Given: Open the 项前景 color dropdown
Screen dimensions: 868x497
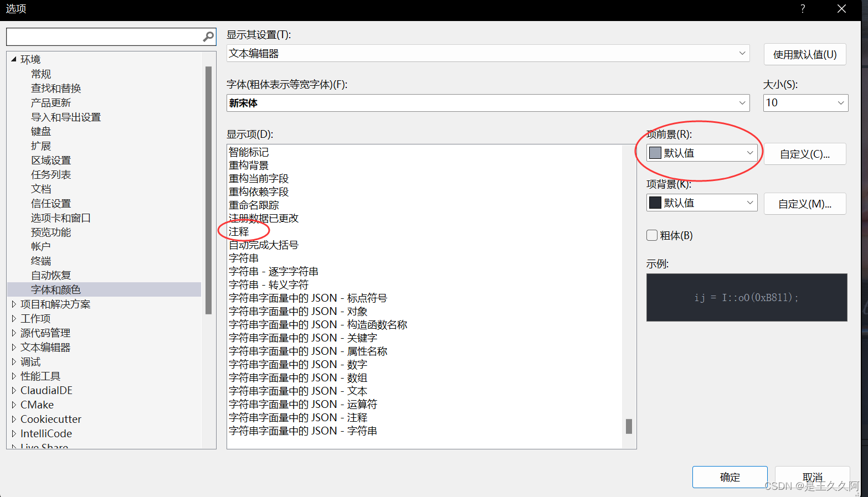Looking at the screenshot, I should click(750, 153).
